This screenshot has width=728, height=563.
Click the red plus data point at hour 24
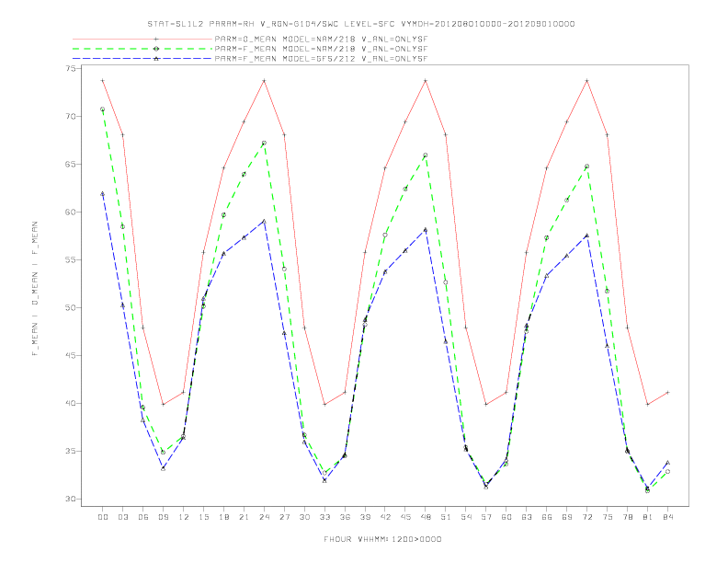264,80
